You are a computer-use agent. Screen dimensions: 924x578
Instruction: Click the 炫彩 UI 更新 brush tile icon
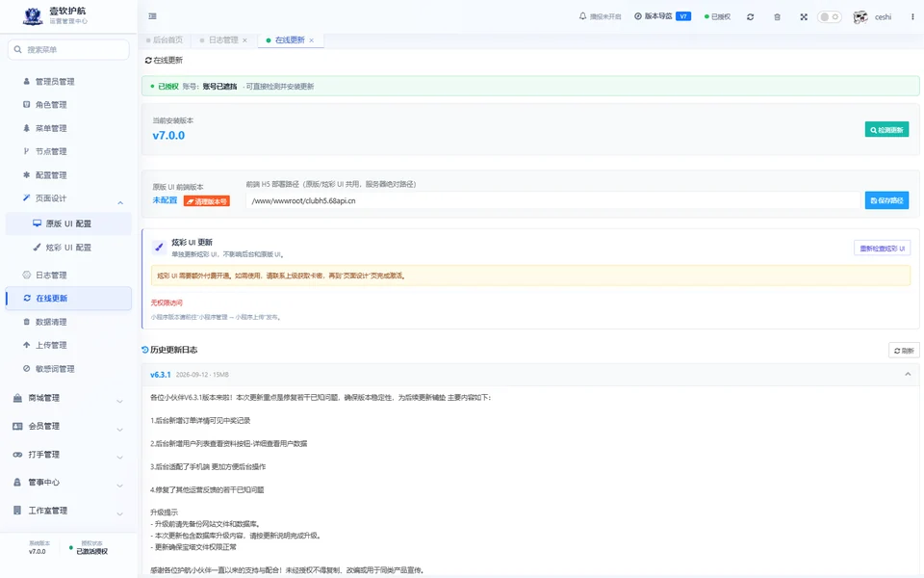point(159,248)
